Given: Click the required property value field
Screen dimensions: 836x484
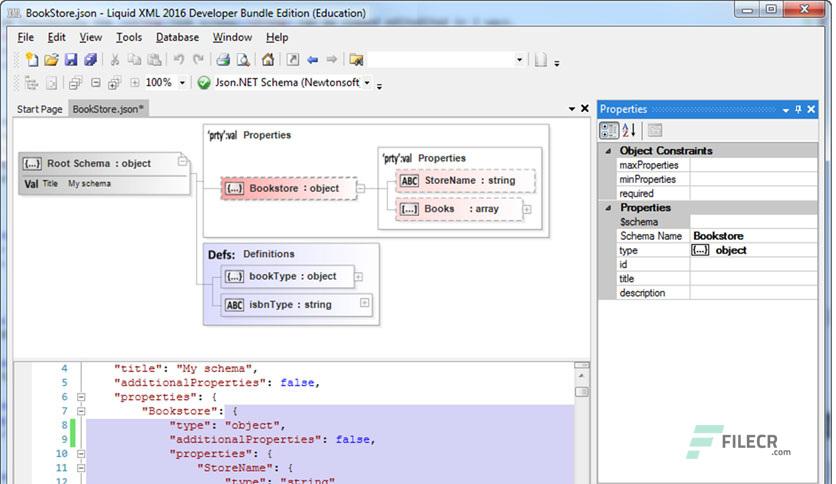Looking at the screenshot, I should point(753,193).
